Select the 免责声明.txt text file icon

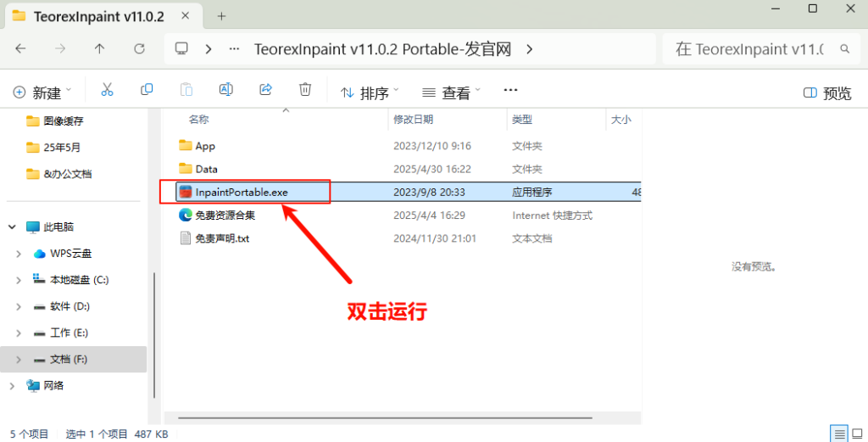186,238
